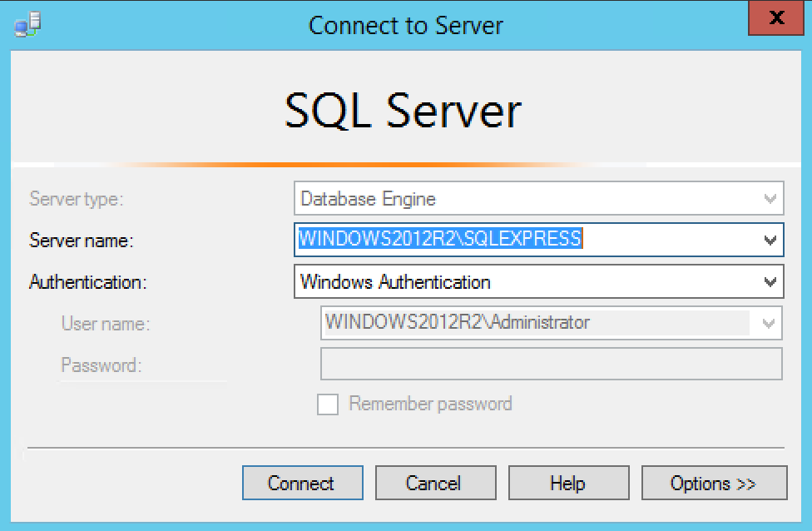Open Help for this dialog
Screen dimensions: 812x531
coord(568,484)
